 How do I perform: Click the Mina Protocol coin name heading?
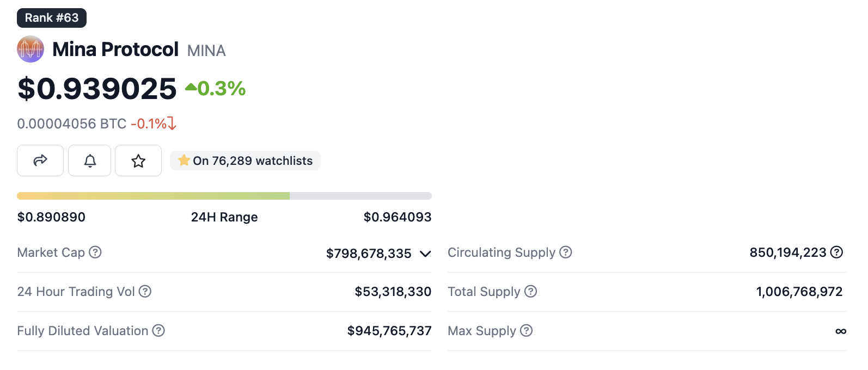click(x=115, y=50)
